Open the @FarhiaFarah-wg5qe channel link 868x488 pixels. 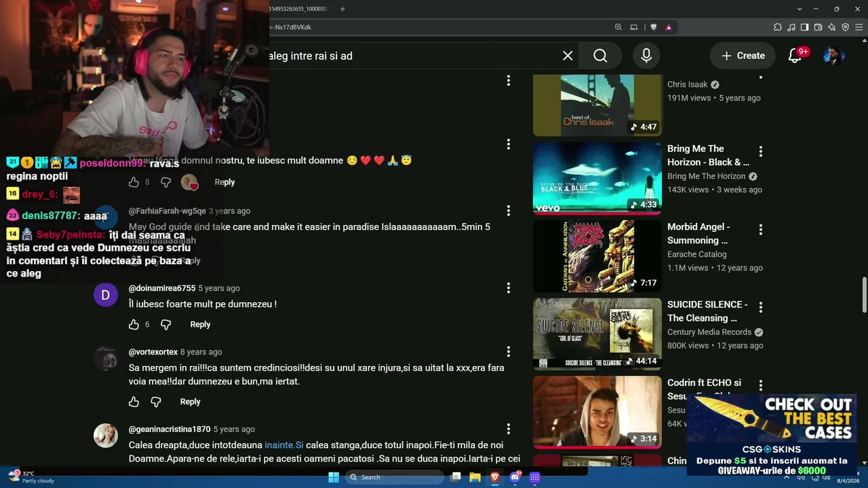(x=167, y=211)
